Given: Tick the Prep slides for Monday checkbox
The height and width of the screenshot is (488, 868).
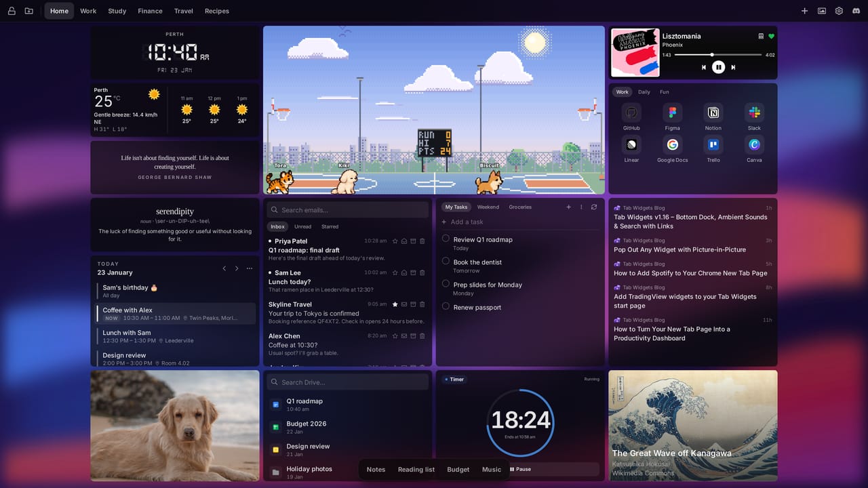Looking at the screenshot, I should pyautogui.click(x=446, y=284).
